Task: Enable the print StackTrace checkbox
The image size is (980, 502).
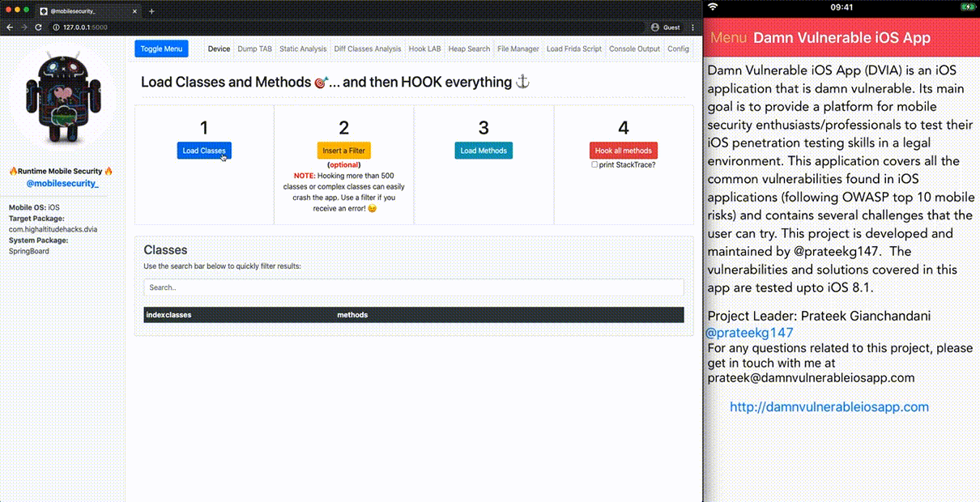Action: tap(594, 164)
